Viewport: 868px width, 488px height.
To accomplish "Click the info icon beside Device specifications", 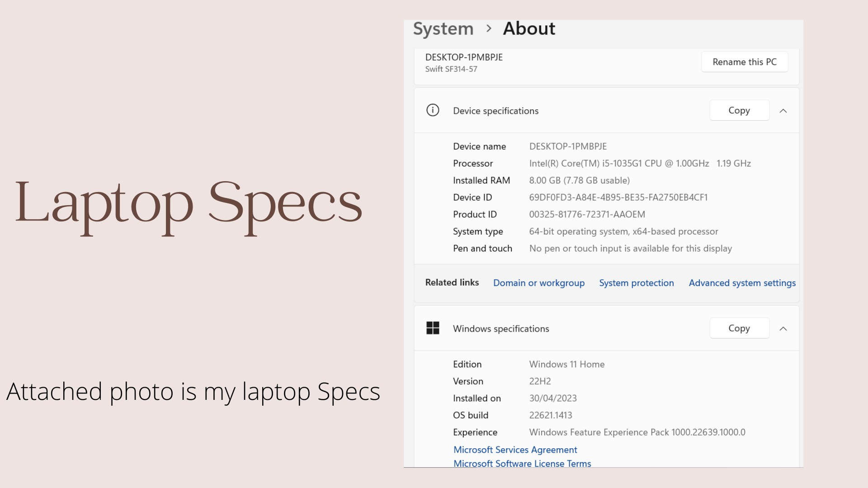I will click(433, 110).
